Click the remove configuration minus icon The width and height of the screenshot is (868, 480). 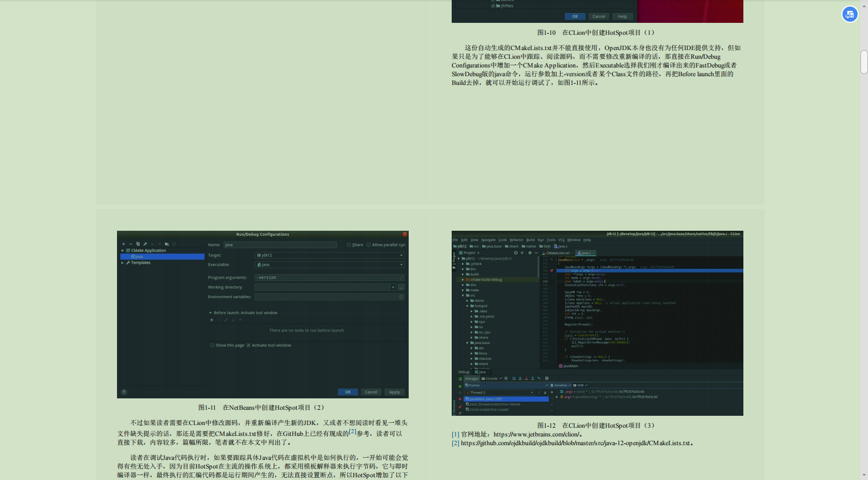point(131,244)
